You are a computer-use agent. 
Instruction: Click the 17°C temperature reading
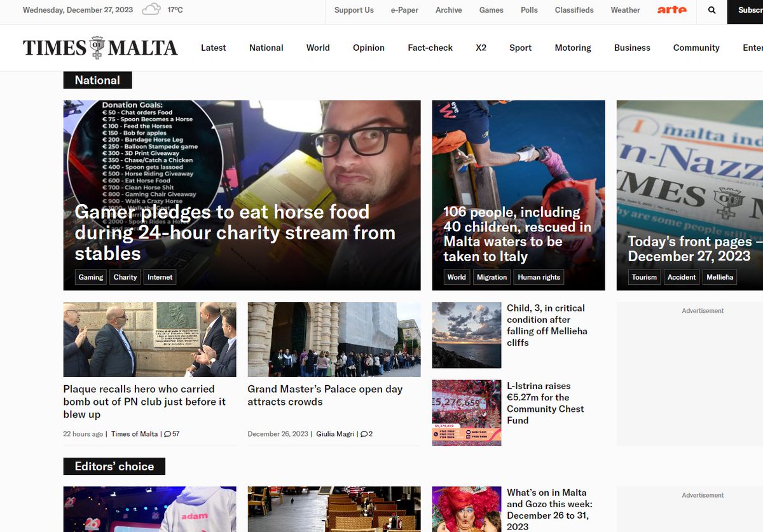click(175, 10)
